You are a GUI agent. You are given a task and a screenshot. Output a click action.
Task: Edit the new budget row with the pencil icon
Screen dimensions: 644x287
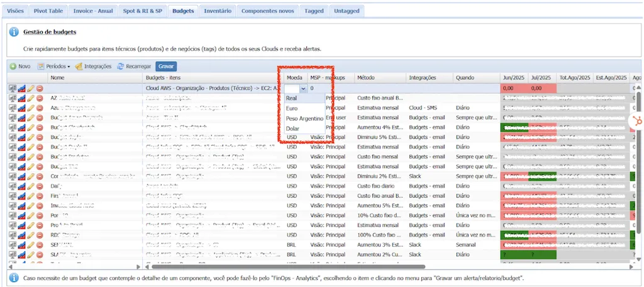pos(31,88)
